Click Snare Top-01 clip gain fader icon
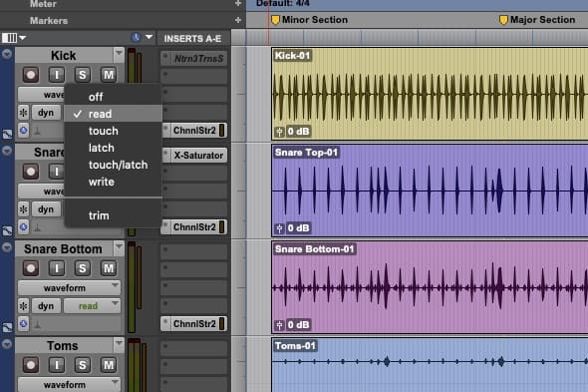 279,228
